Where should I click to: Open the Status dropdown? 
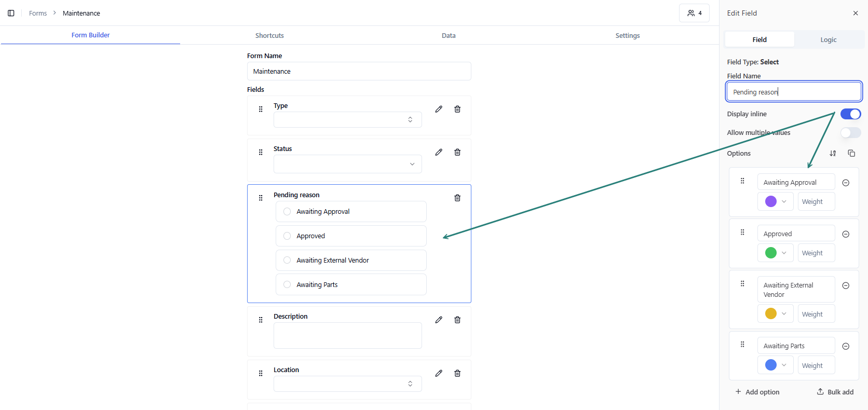coord(347,164)
